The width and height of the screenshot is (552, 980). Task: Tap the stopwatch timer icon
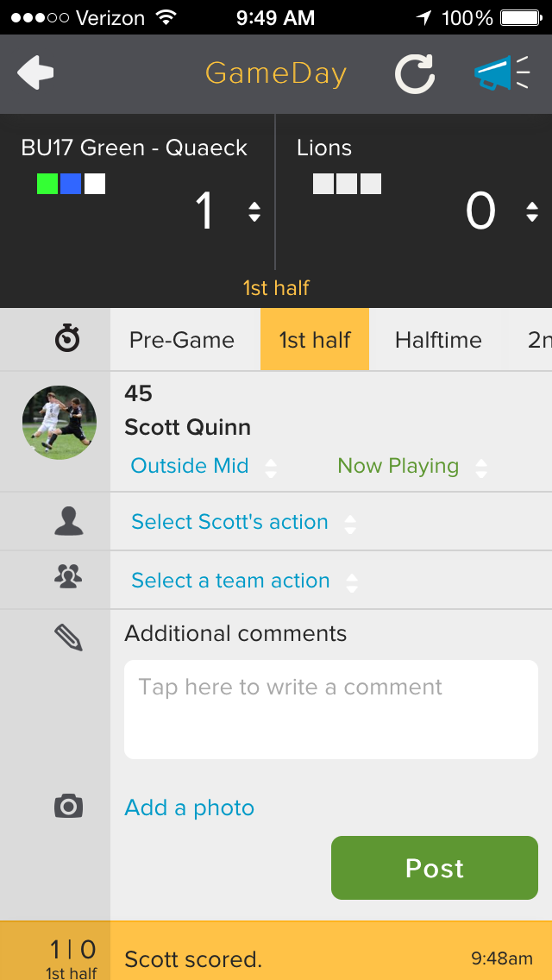67,340
